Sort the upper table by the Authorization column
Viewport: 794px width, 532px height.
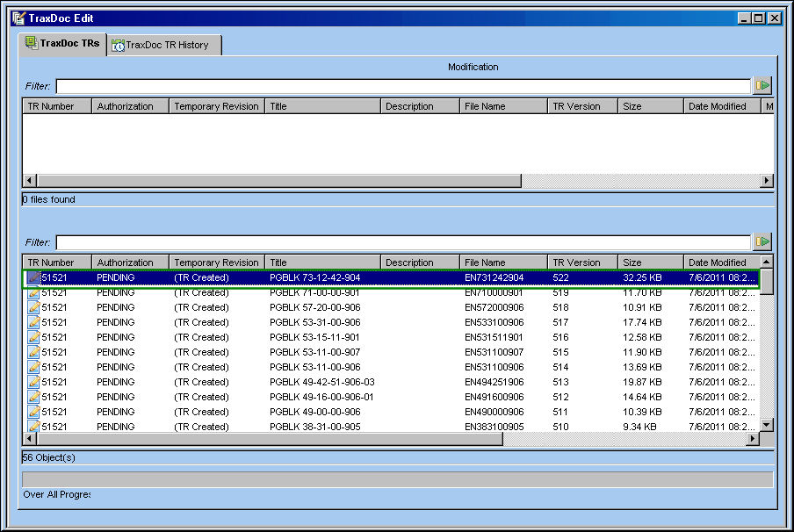click(x=130, y=106)
